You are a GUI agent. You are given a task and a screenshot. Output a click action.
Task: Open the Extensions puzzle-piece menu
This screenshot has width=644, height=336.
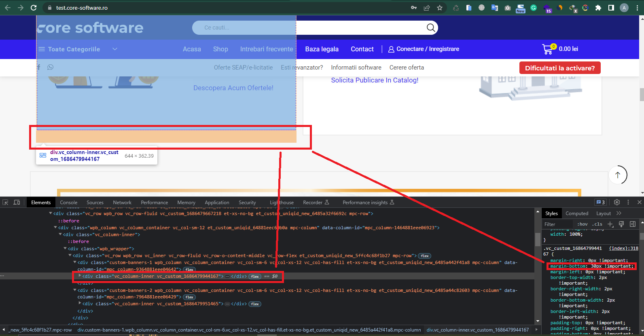[x=598, y=8]
